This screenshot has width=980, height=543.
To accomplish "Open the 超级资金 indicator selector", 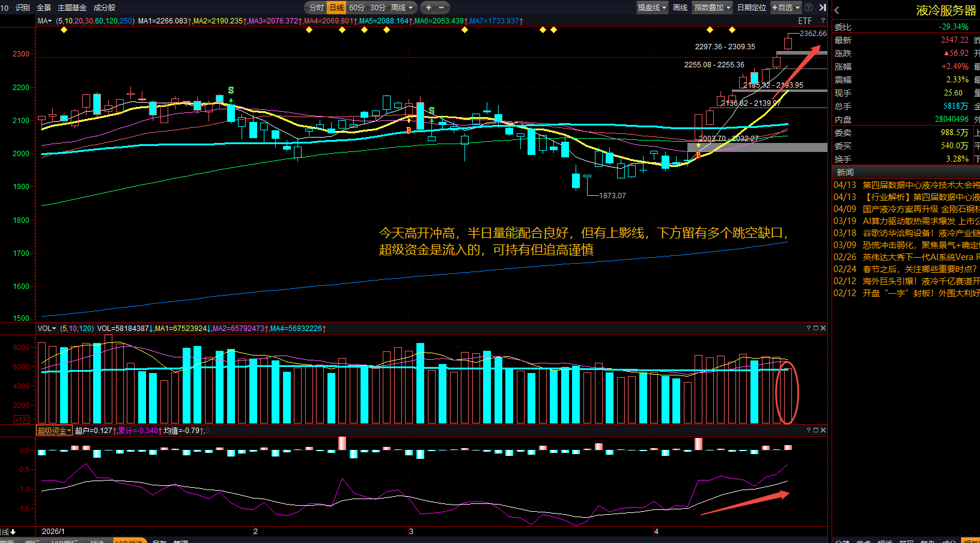I will click(54, 431).
